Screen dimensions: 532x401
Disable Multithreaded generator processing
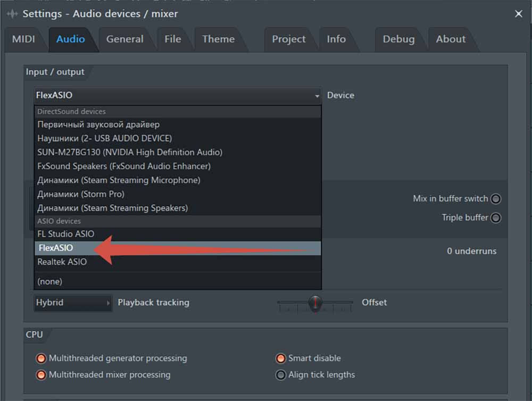point(41,358)
